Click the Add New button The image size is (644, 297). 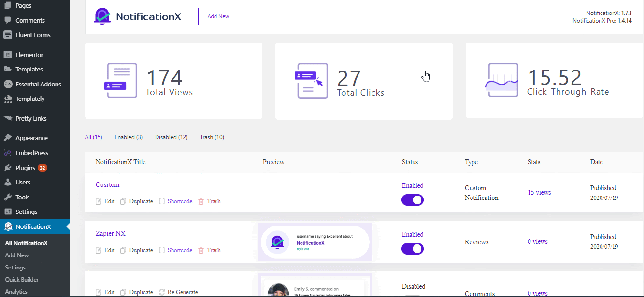tap(218, 16)
